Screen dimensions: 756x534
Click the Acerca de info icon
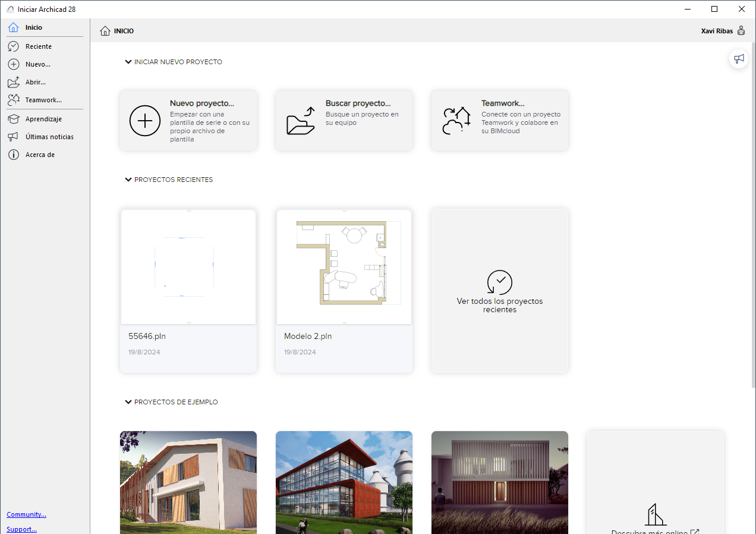[13, 155]
